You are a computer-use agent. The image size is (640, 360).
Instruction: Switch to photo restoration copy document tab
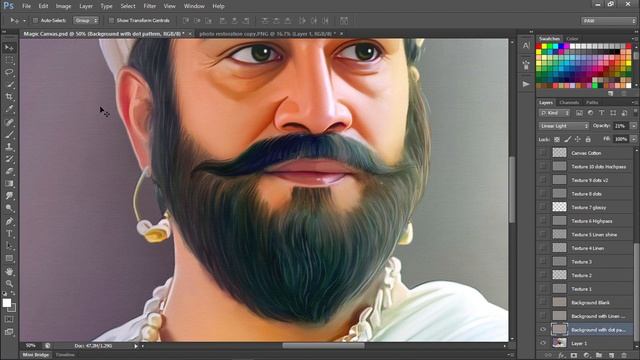pos(267,34)
